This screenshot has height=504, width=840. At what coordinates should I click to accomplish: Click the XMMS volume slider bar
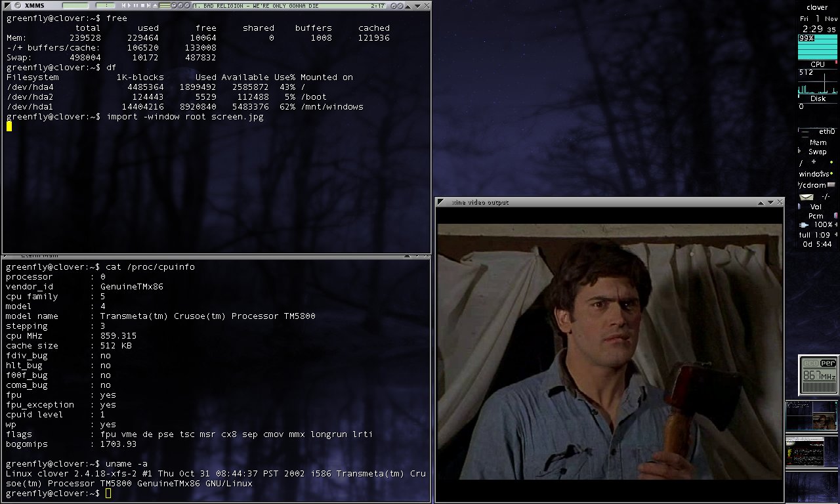coord(165,5)
